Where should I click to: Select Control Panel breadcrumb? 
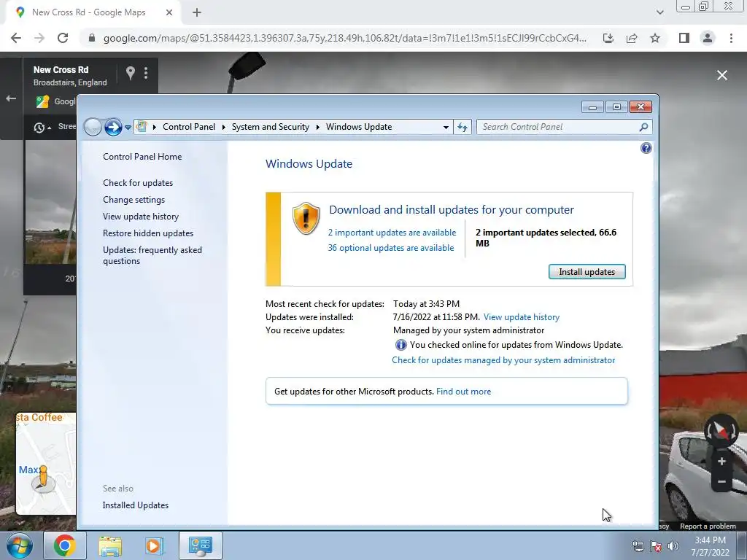[189, 127]
